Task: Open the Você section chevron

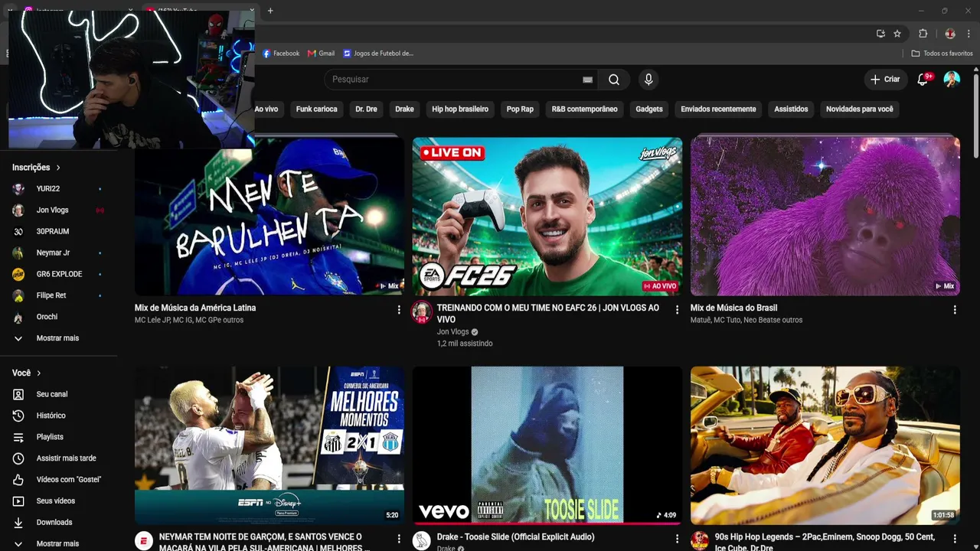Action: click(38, 373)
